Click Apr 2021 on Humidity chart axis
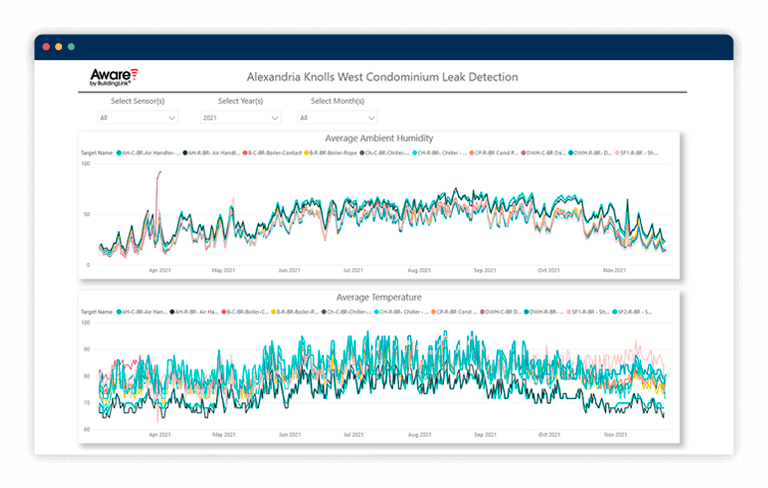768x488 pixels. click(x=160, y=270)
